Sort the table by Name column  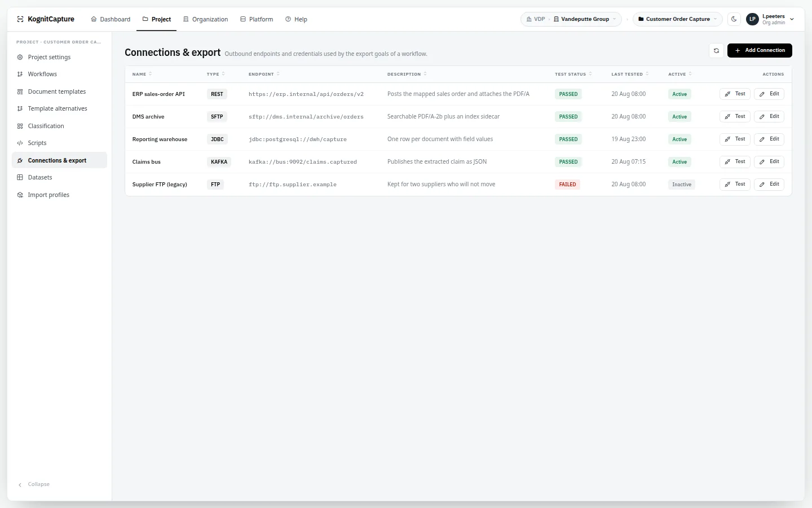point(142,74)
